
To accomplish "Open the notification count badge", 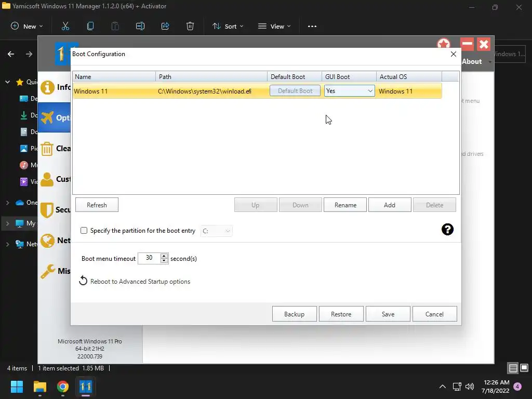I will tap(517, 387).
